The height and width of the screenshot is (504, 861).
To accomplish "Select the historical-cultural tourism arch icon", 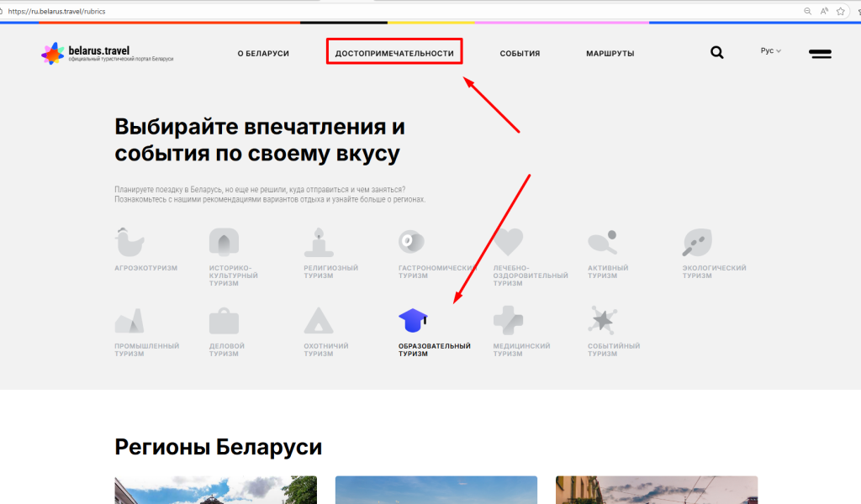I will click(224, 242).
